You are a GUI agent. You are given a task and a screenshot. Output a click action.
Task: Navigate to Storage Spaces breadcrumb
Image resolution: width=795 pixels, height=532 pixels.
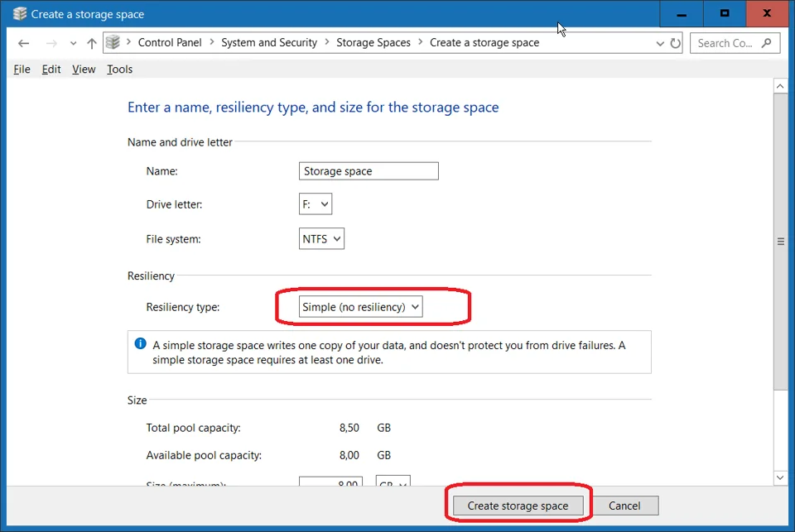tap(373, 42)
